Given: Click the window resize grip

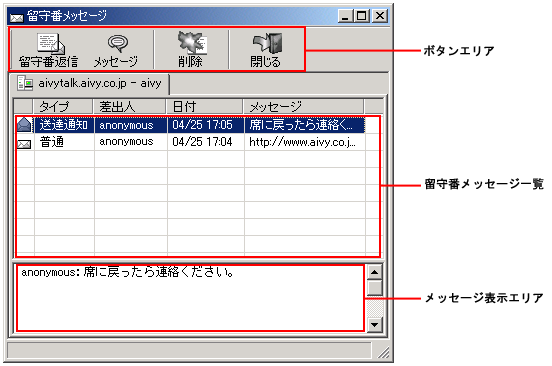Looking at the screenshot, I should point(384,352).
